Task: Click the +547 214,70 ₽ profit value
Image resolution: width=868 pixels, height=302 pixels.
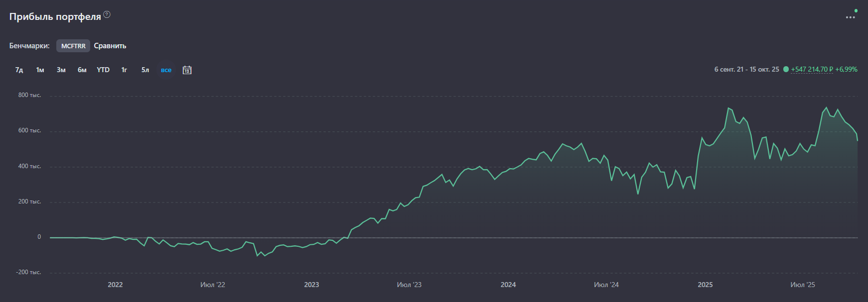Action: coord(812,70)
